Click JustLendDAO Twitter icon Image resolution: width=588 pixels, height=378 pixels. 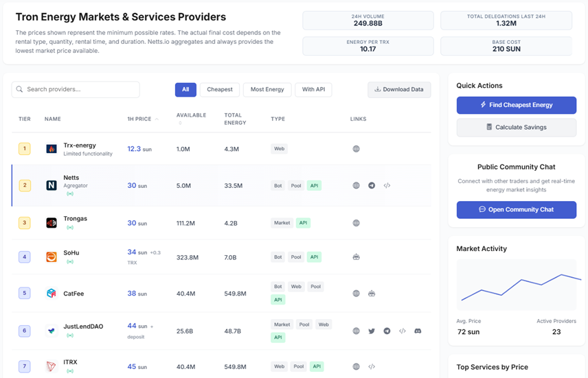coord(372,331)
